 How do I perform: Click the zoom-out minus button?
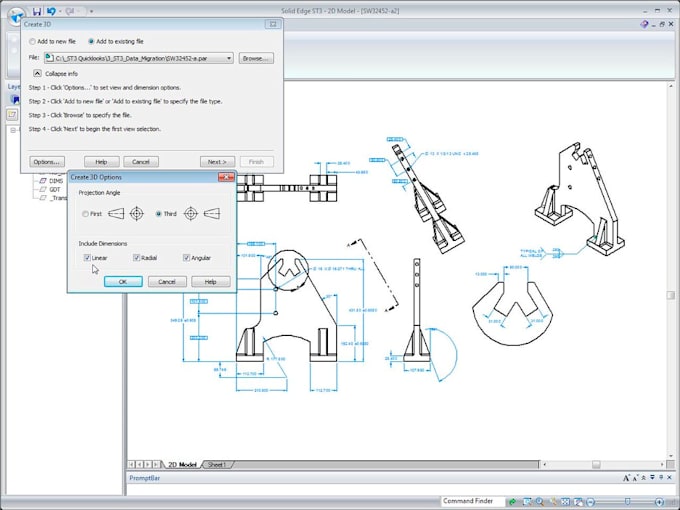coord(592,501)
